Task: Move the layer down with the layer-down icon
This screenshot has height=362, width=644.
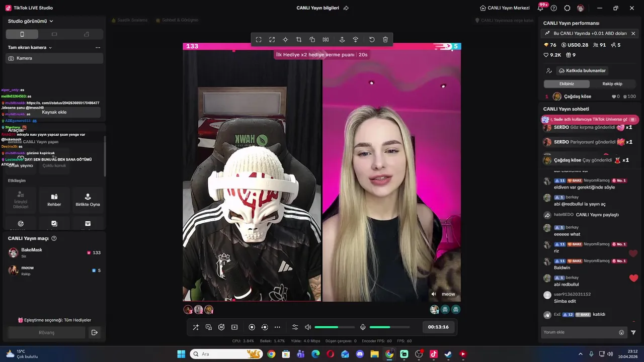Action: coord(355,40)
